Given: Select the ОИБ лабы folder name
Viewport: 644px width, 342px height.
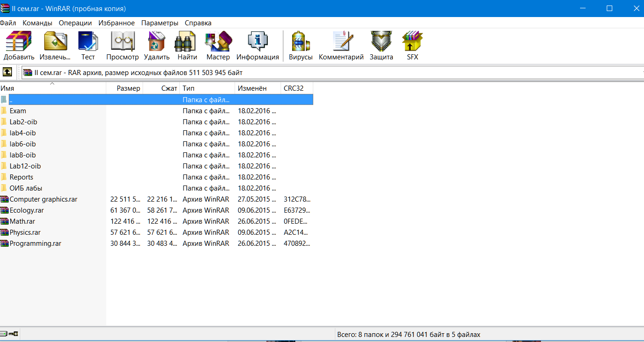Looking at the screenshot, I should pos(26,188).
